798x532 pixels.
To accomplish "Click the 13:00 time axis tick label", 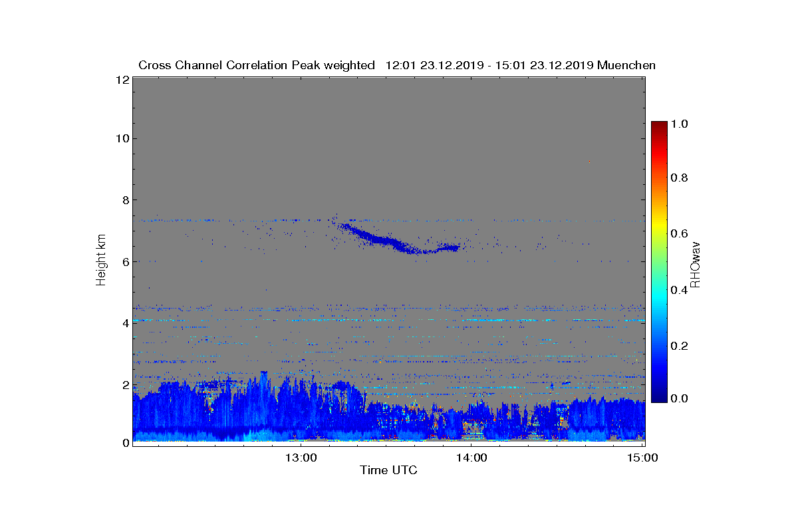I will tap(303, 458).
